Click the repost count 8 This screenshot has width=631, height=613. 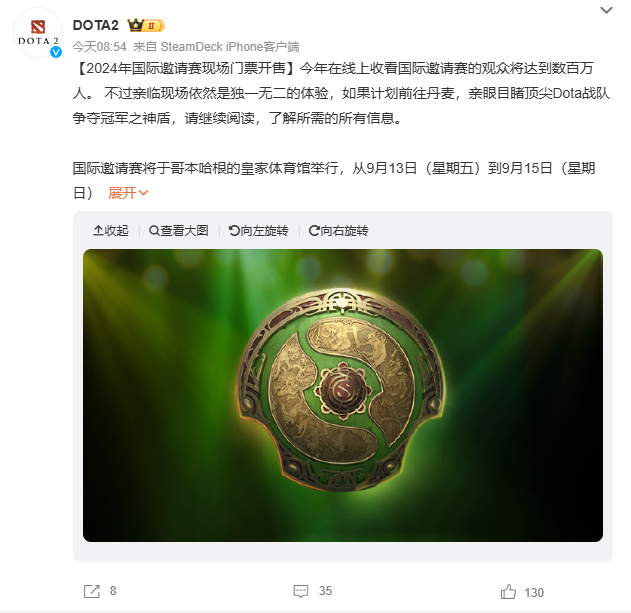pos(113,591)
